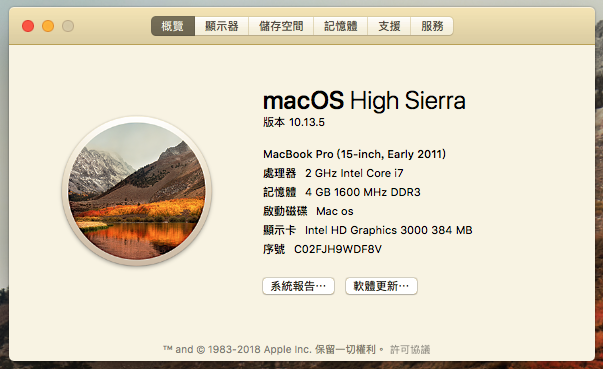603x369 pixels.
Task: Open the 支援 tab
Action: [389, 26]
